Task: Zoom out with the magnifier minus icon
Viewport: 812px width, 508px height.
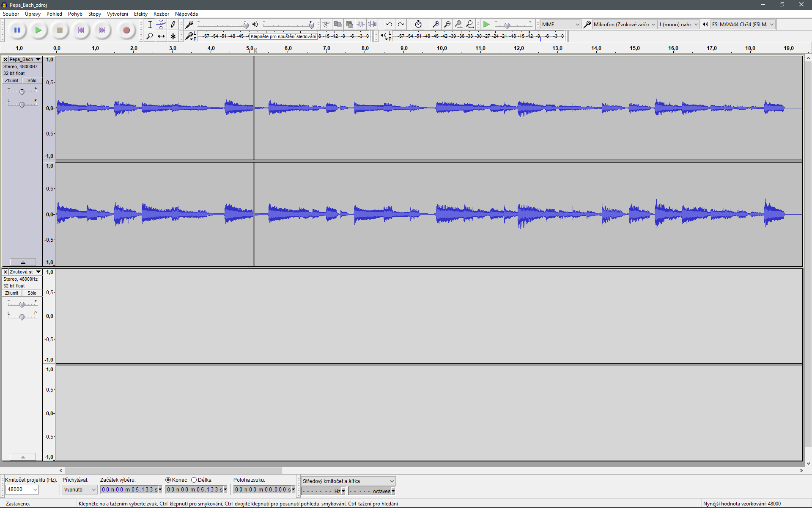Action: click(x=447, y=25)
